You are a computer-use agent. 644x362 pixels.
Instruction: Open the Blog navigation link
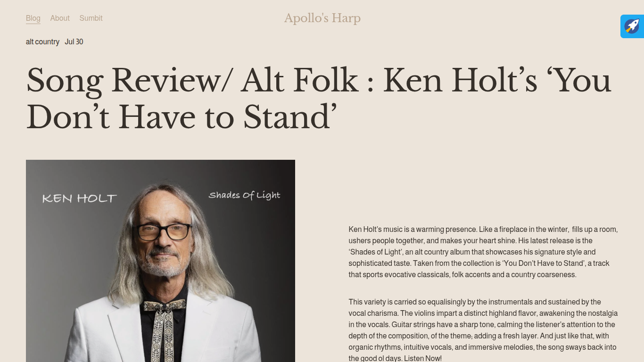click(33, 18)
